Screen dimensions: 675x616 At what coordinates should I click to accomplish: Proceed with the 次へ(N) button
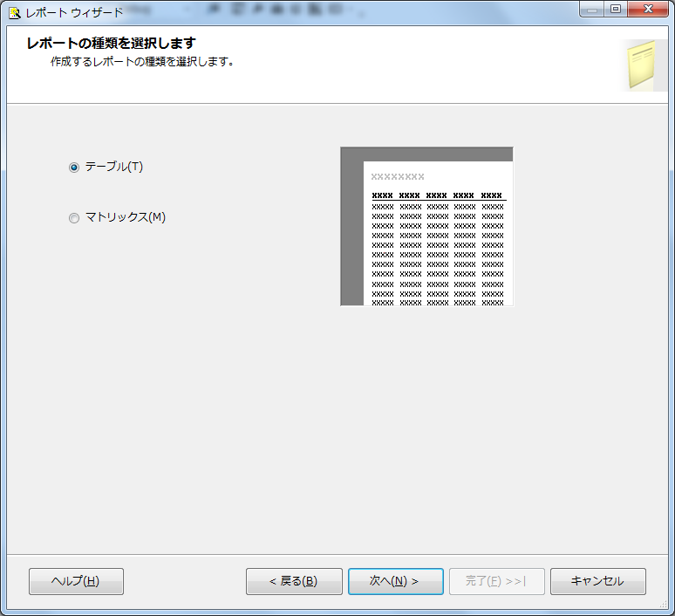coord(396,581)
